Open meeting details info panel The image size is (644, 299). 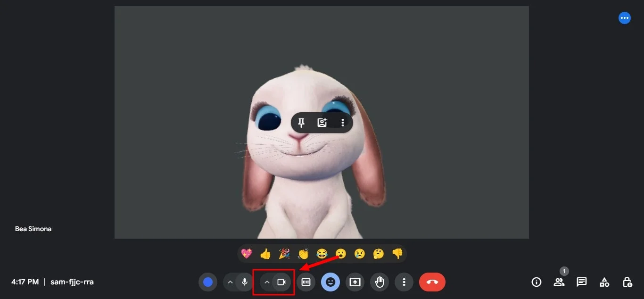pos(537,282)
